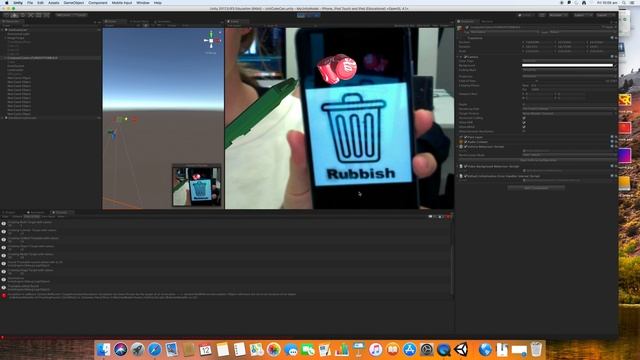The image size is (640, 360).
Task: Open the Assets menu
Action: pyautogui.click(x=53, y=2)
